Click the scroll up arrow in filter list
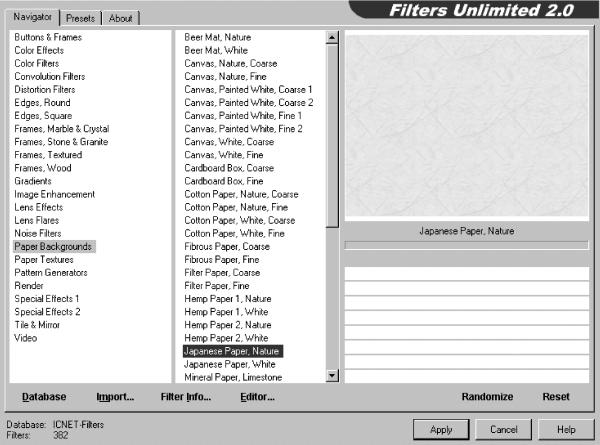The image size is (600, 445). tap(332, 37)
